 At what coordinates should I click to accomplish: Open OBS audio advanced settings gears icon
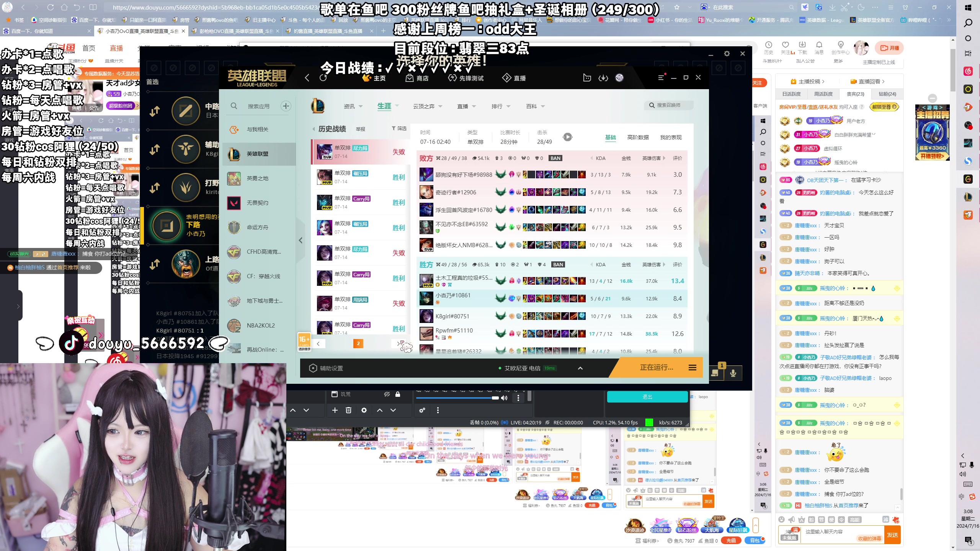click(422, 410)
